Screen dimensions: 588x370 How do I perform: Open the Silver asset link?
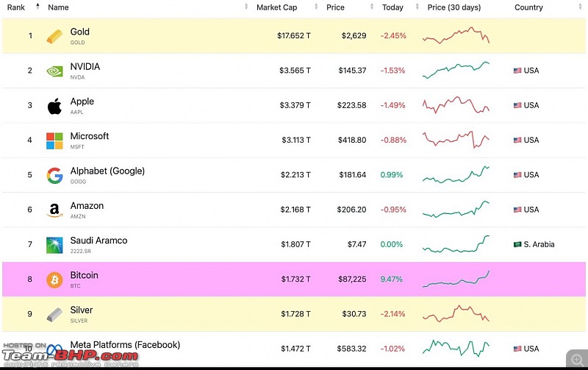pyautogui.click(x=82, y=310)
